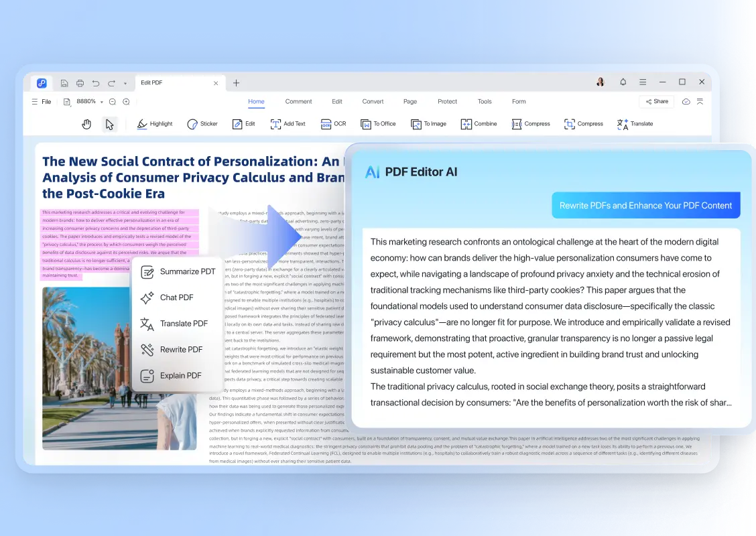Click the Translate tool in toolbar
Image resolution: width=756 pixels, height=536 pixels.
[x=635, y=124]
